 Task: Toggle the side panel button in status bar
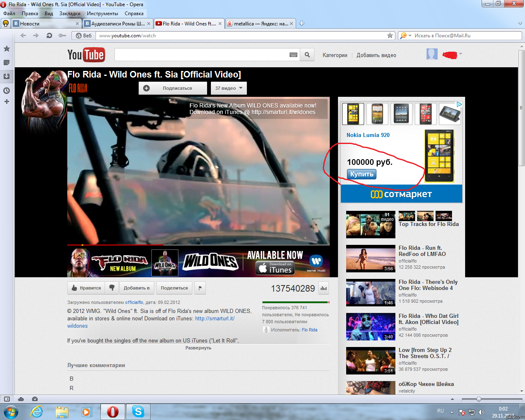coord(7,399)
